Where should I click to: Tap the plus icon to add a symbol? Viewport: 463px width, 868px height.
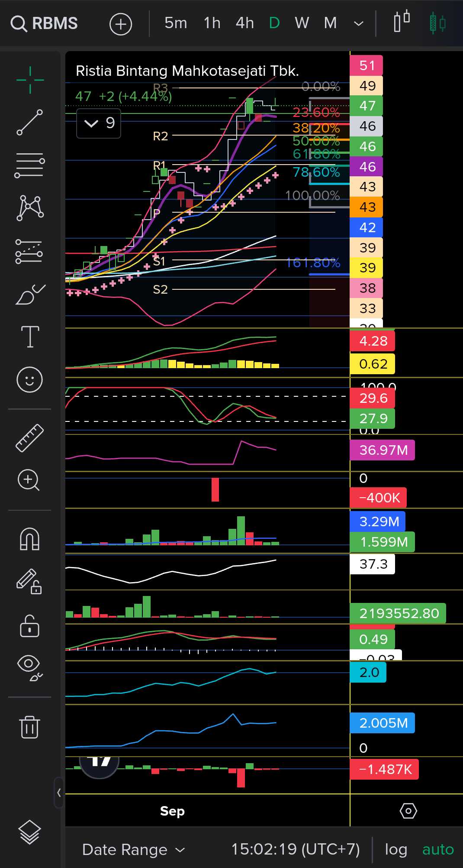click(x=121, y=24)
